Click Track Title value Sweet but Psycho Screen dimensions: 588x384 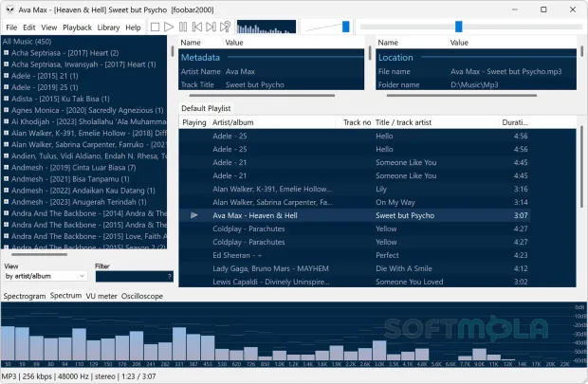coord(254,84)
